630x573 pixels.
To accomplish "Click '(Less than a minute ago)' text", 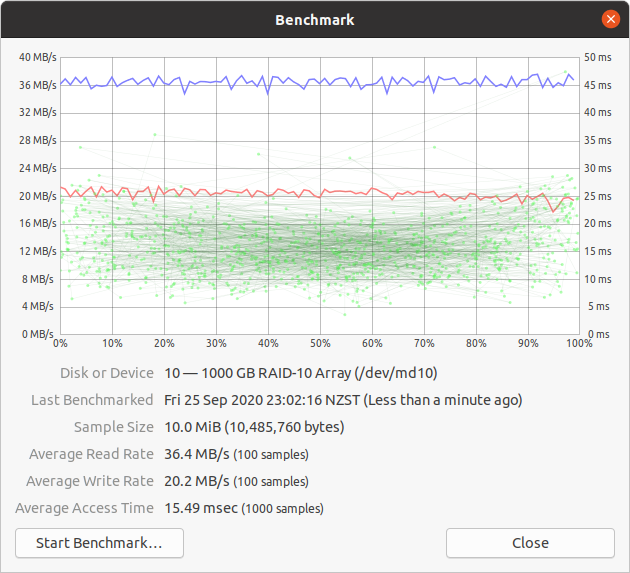I will 443,400.
